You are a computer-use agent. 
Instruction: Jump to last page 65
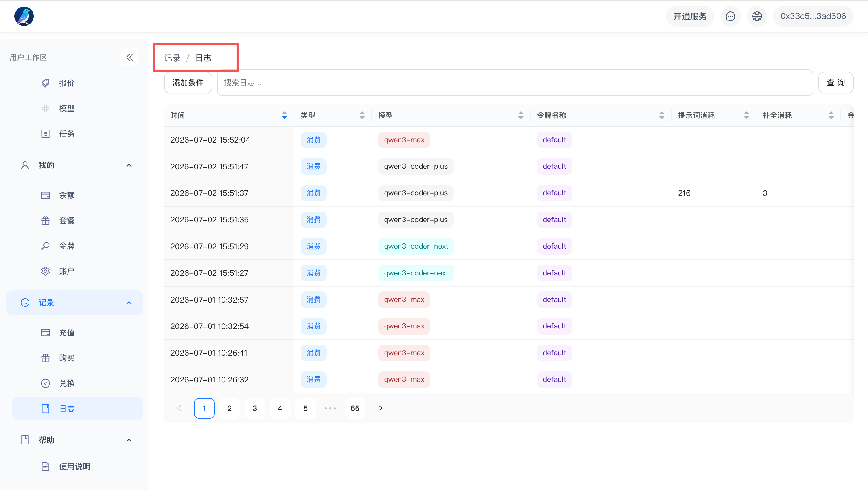click(x=355, y=408)
